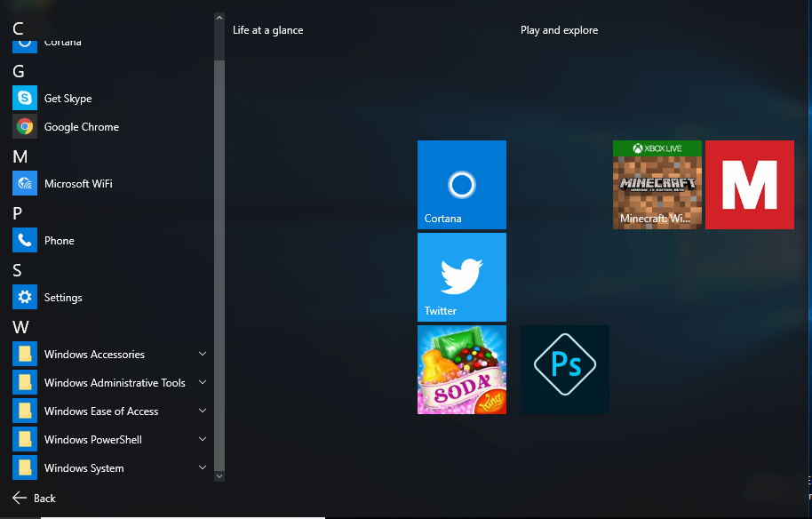812x519 pixels.
Task: Open the red M tile
Action: click(x=750, y=185)
